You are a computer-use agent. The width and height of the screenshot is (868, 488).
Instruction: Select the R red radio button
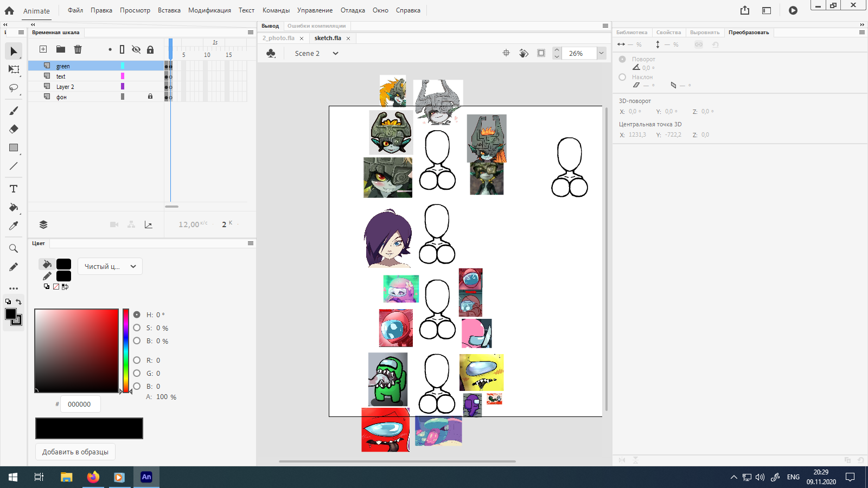point(137,360)
